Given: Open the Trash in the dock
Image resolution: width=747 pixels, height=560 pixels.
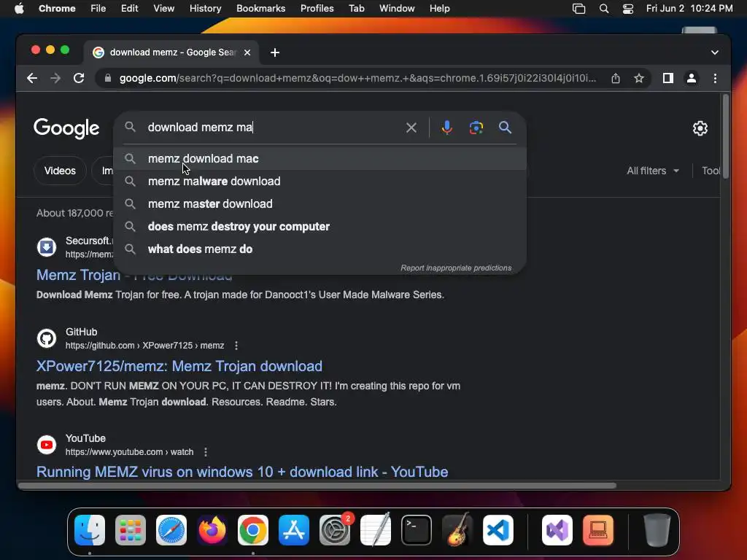Looking at the screenshot, I should click(x=657, y=530).
